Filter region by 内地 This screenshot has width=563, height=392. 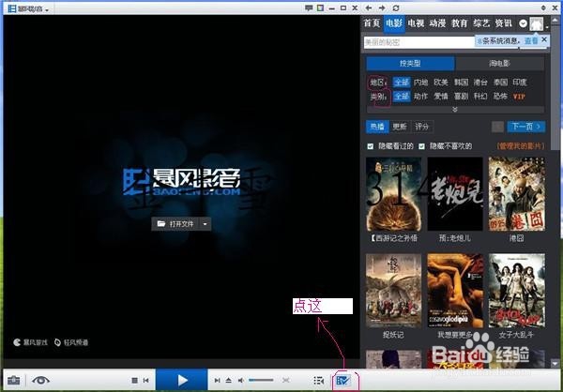420,83
